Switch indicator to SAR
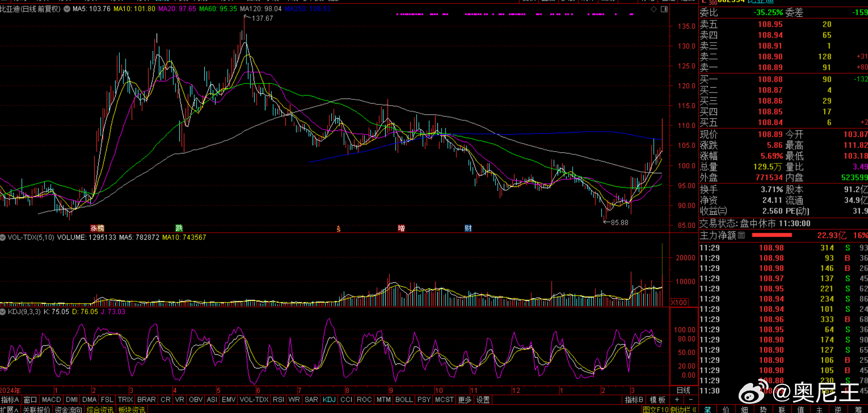868x413 pixels. 311,400
